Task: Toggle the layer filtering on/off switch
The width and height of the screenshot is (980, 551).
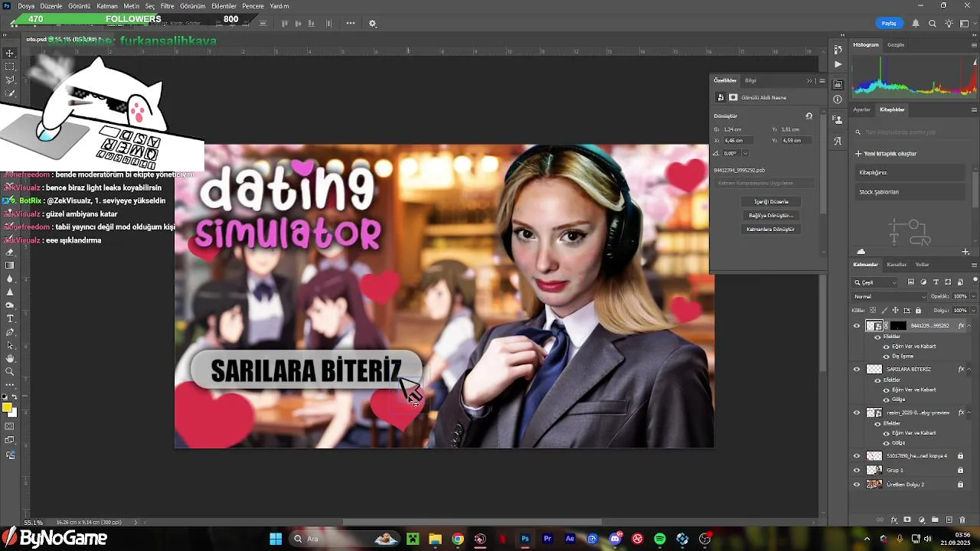Action: (975, 279)
